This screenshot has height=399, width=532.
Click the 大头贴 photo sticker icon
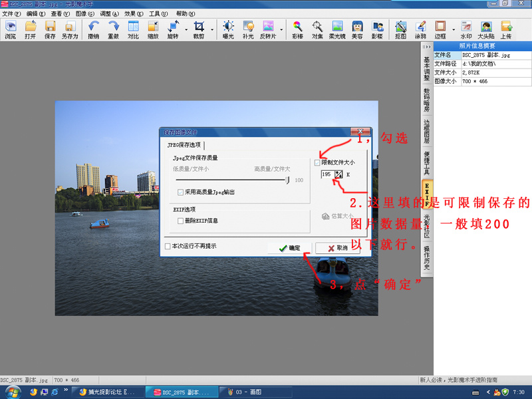point(486,29)
